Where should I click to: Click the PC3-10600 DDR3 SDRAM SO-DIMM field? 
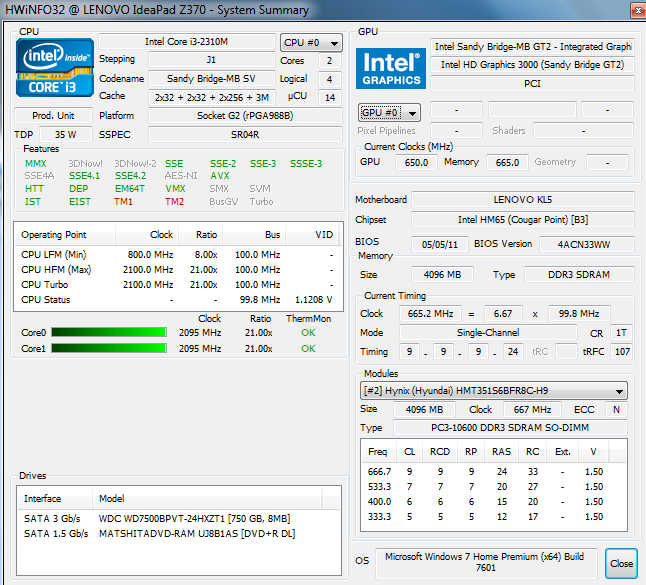(510, 428)
